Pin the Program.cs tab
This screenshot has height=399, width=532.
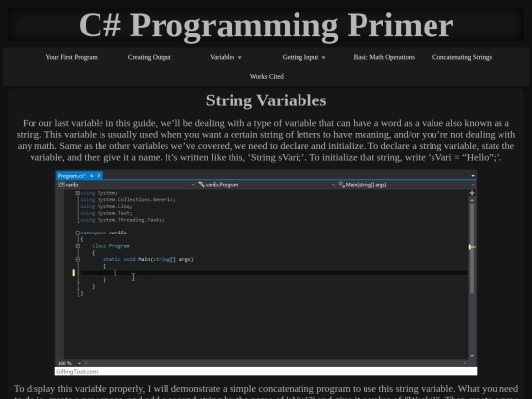(92, 175)
